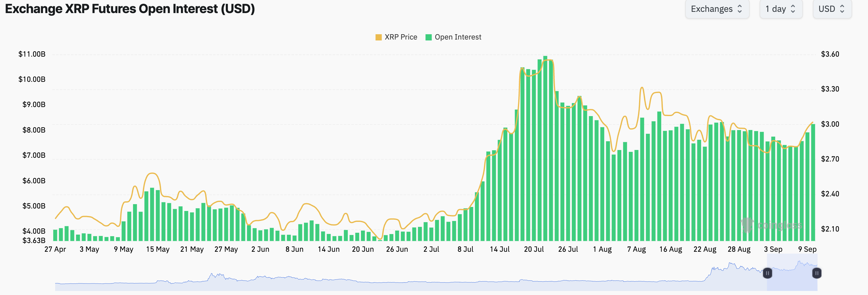Click the $3.00 right axis price label
868x295 pixels.
830,124
